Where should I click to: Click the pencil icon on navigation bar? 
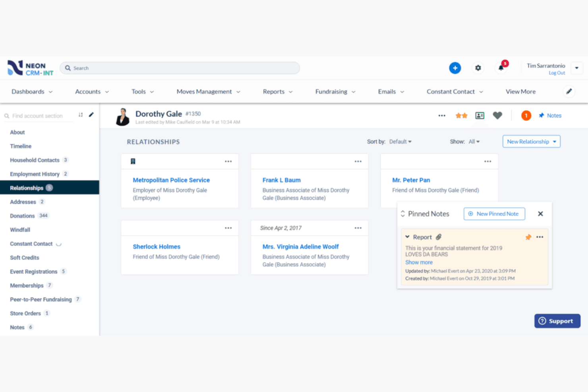(x=569, y=91)
